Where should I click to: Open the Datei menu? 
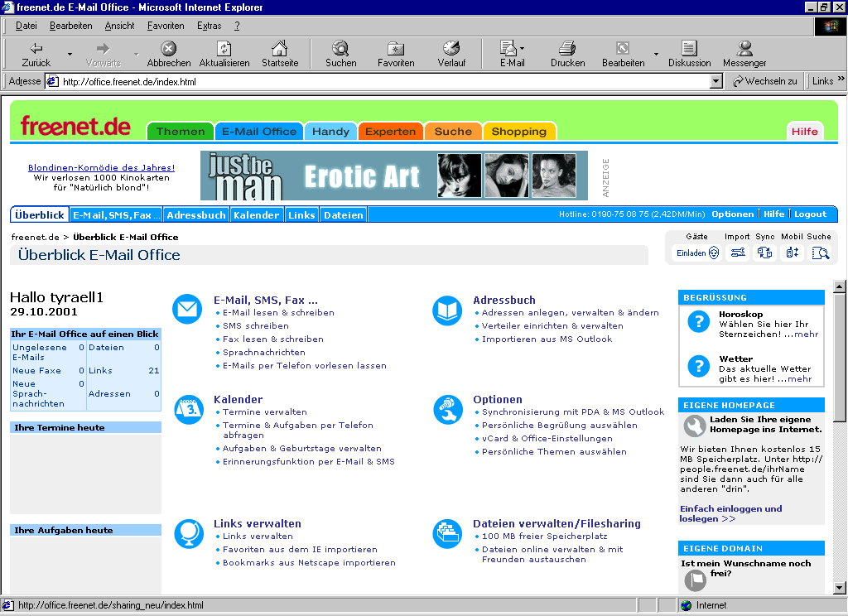[x=26, y=26]
